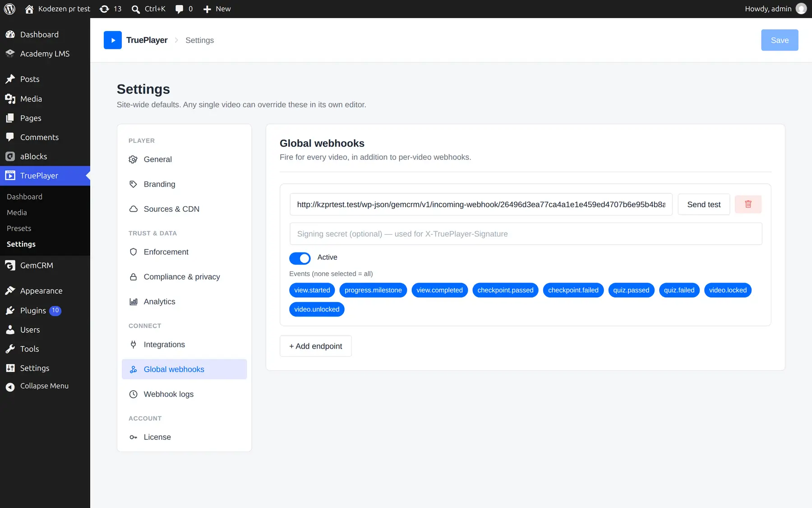Click the License key icon
The height and width of the screenshot is (508, 812).
point(133,437)
